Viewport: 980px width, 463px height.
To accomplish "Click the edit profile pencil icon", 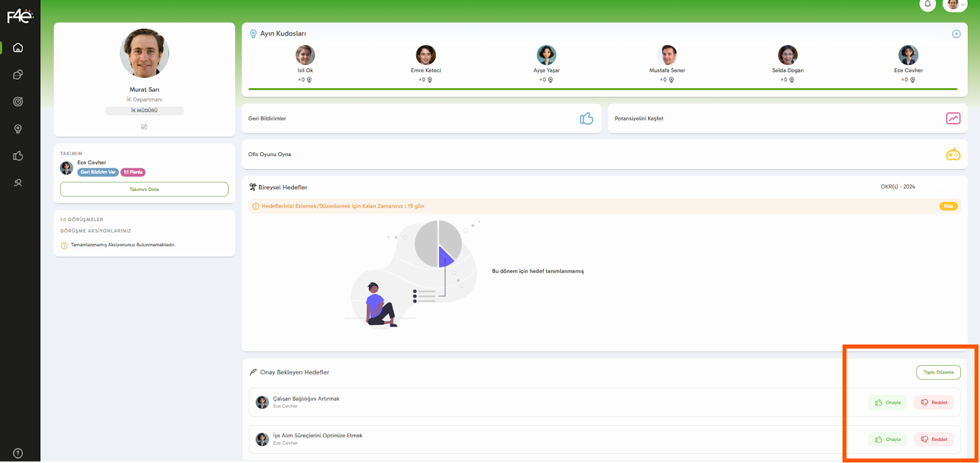I will pos(144,127).
